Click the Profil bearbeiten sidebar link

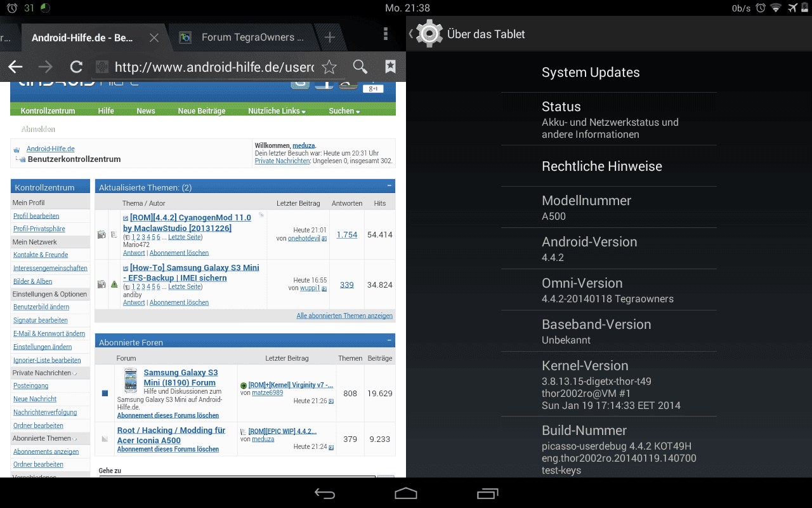[36, 216]
